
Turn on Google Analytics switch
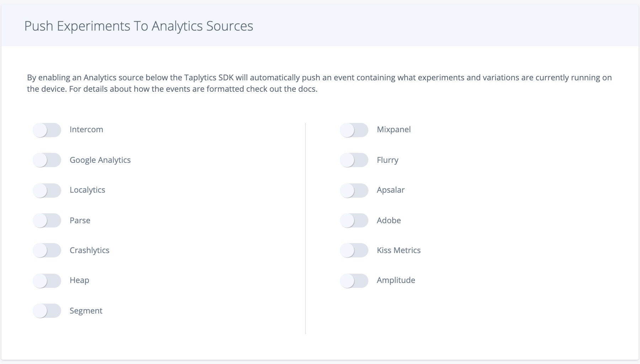(47, 160)
